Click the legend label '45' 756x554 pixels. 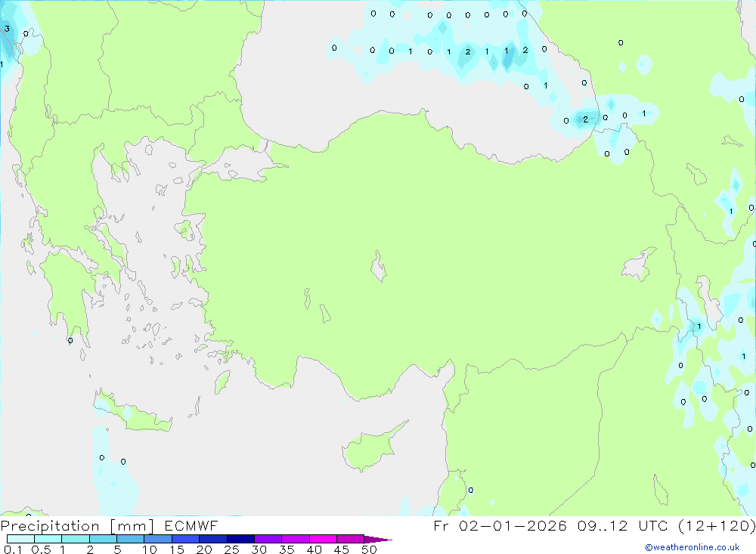[342, 549]
